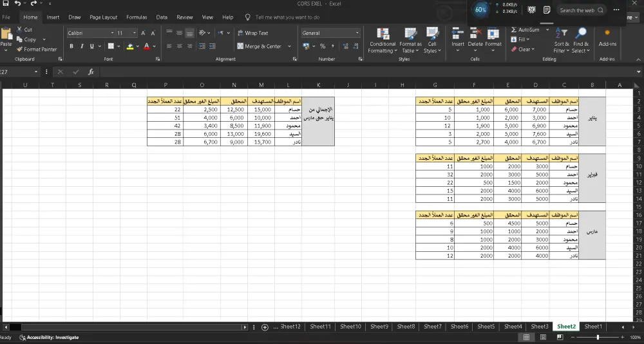This screenshot has width=644, height=344.
Task: Open the font size 11 dropdown
Action: pyautogui.click(x=135, y=33)
